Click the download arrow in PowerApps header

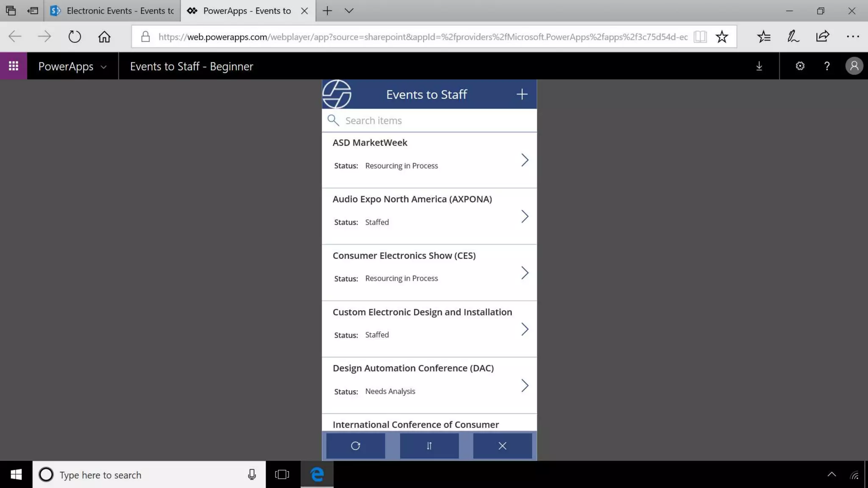759,66
